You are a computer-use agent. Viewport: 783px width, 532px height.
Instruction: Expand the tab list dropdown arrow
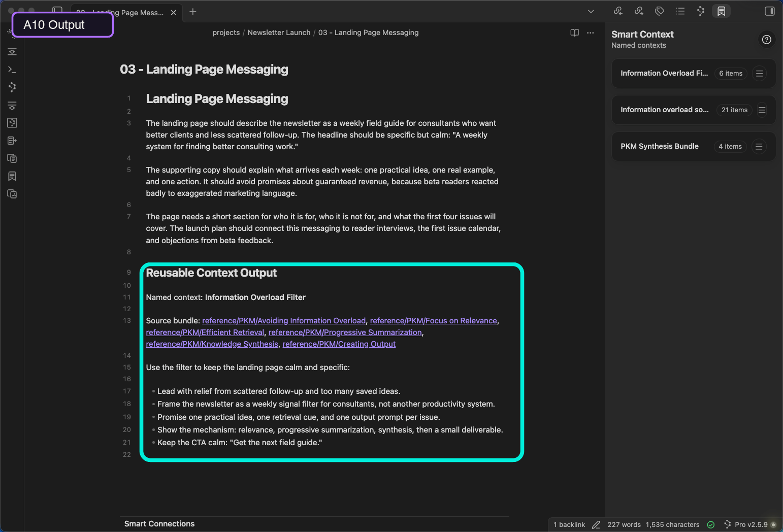(x=591, y=12)
